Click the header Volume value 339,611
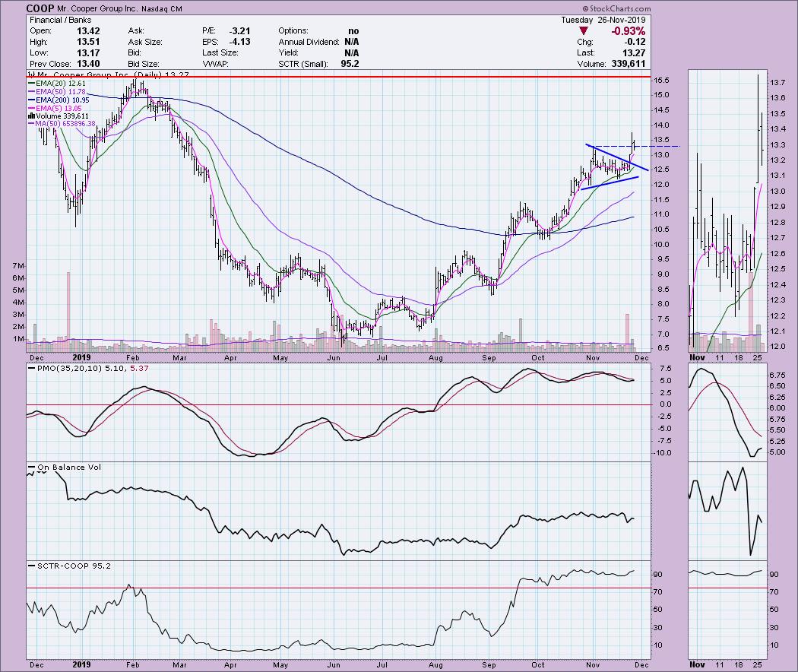Image resolution: width=798 pixels, height=672 pixels. [x=627, y=64]
